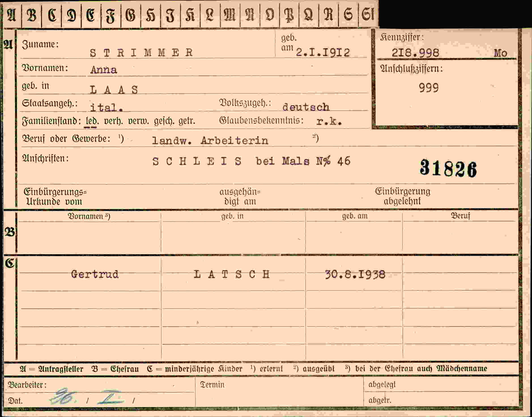532x417 pixels.
Task: Click the birth date 2.I.1912
Action: (x=323, y=52)
